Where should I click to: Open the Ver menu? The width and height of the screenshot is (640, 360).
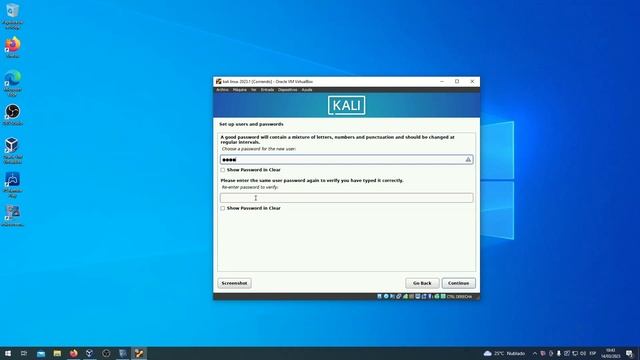point(253,90)
